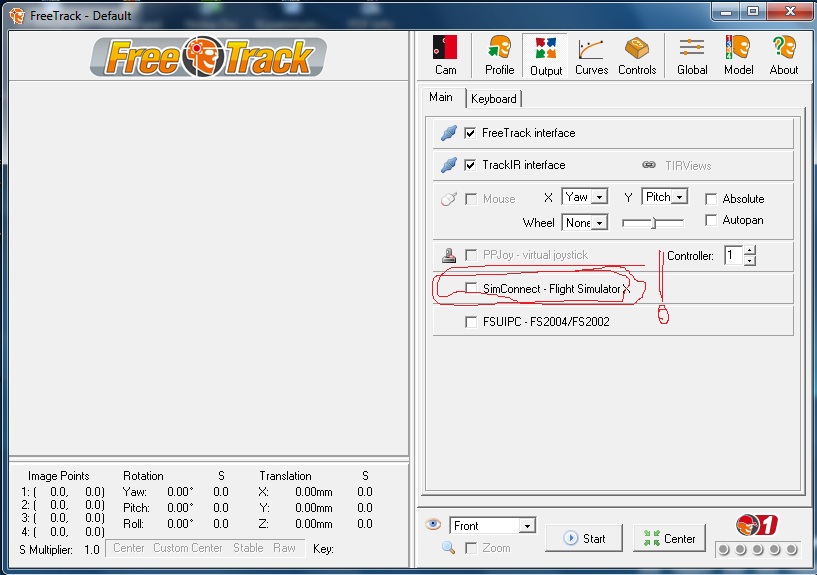Click the Center button
Image resolution: width=817 pixels, height=575 pixels.
[x=670, y=538]
